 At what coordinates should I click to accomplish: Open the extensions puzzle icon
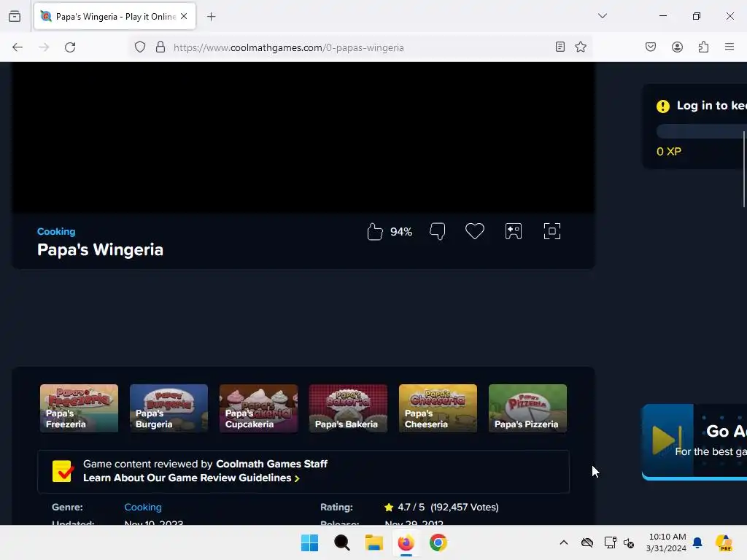click(704, 47)
